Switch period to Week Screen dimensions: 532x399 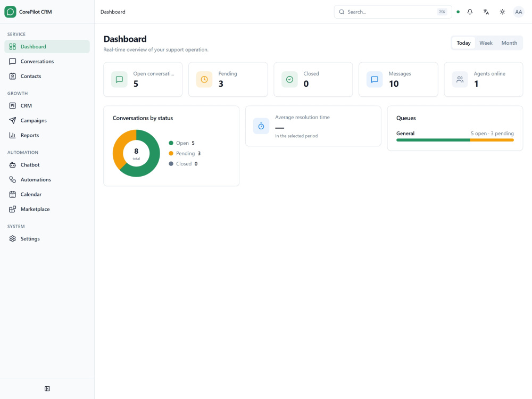click(x=486, y=43)
